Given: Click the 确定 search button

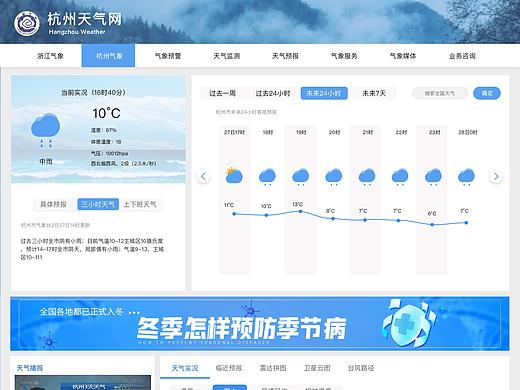Looking at the screenshot, I should click(x=487, y=93).
